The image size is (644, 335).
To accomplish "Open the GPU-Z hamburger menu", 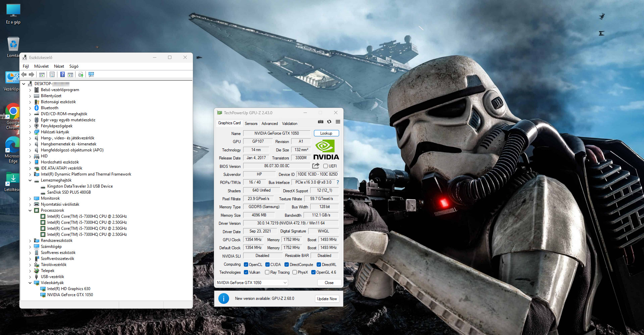I will 338,122.
